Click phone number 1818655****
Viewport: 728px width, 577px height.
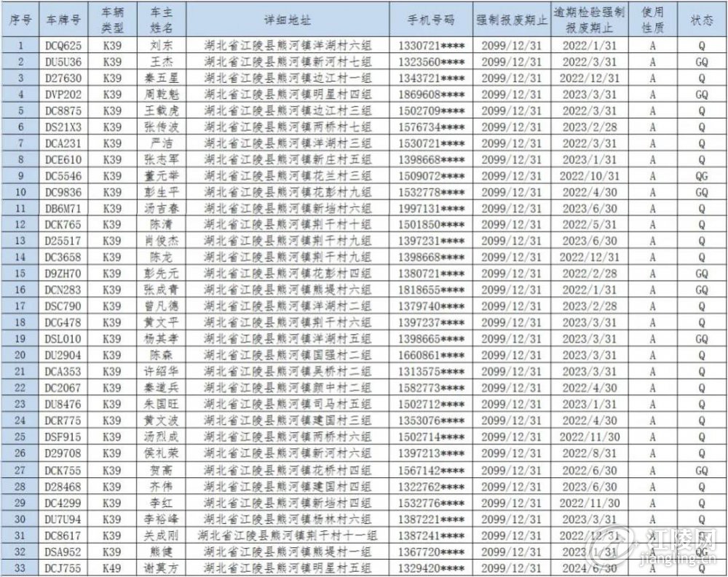click(431, 290)
